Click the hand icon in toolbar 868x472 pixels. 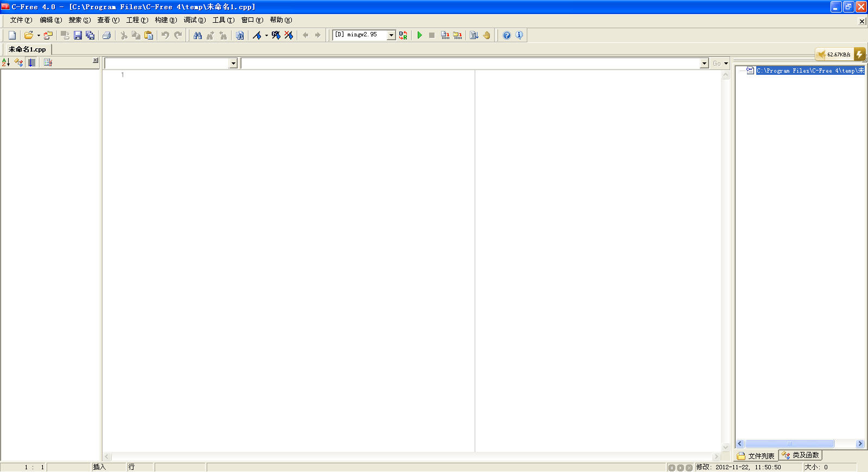point(487,35)
